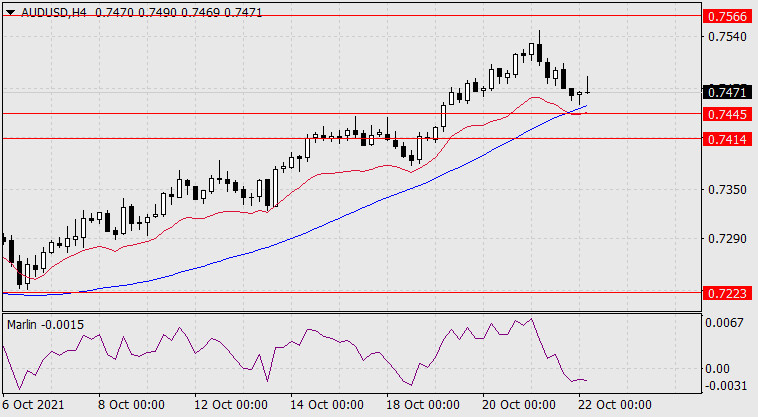758x417 pixels.
Task: Click the OHLC values 0.7470 0.7490 0.7469 0.7471
Action: (x=178, y=13)
